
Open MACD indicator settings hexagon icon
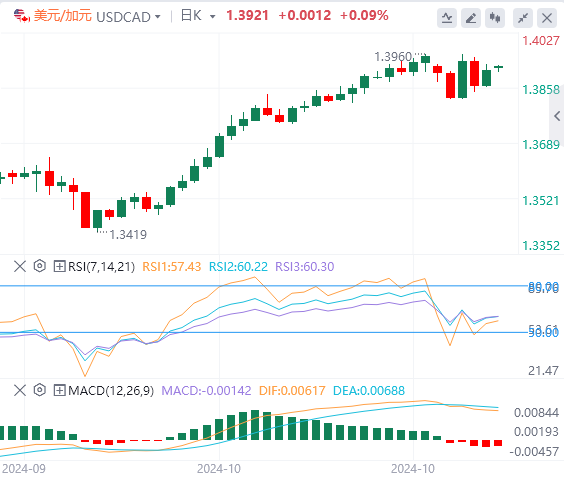tap(40, 390)
